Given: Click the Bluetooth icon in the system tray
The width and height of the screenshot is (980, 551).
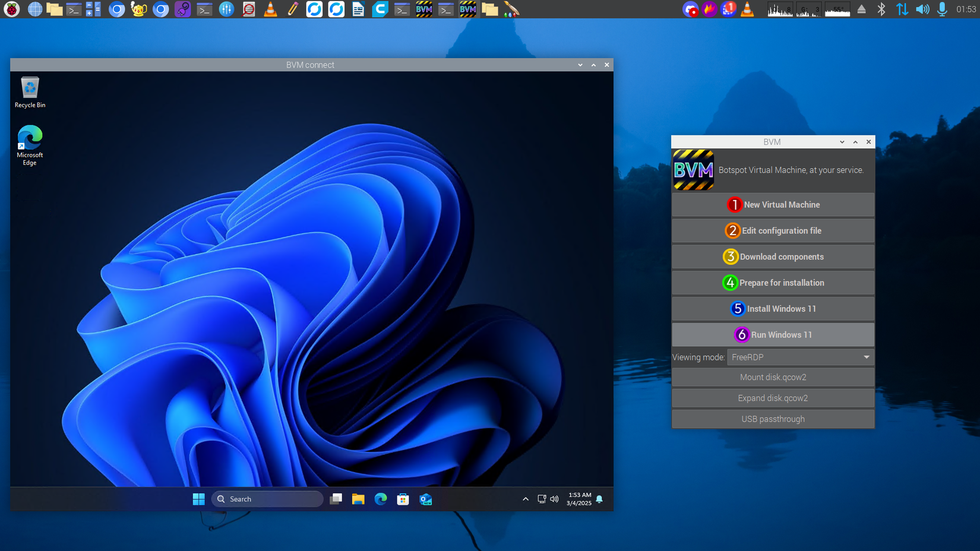Looking at the screenshot, I should pos(881,9).
